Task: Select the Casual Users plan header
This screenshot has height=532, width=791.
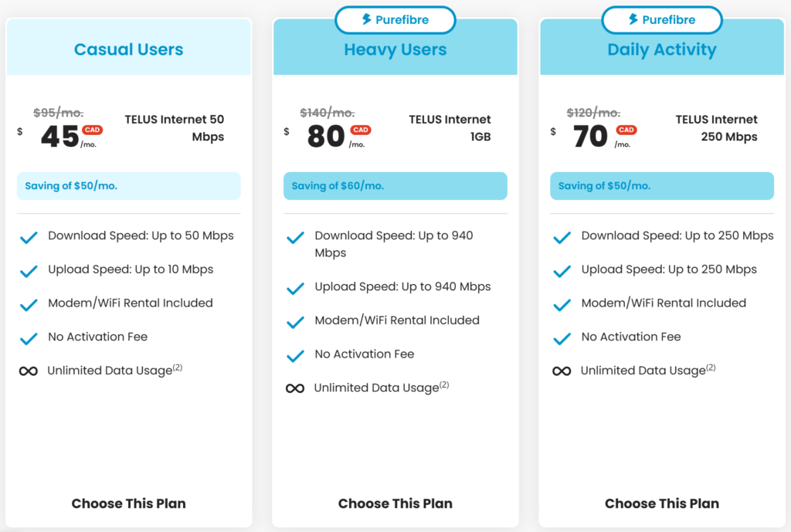Action: [128, 49]
